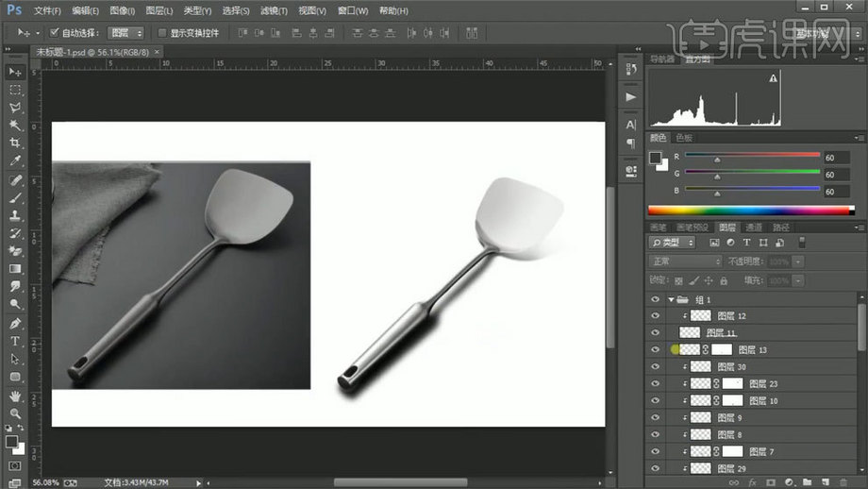Collapse the 组 1 group
This screenshot has width=868, height=489.
coord(671,299)
